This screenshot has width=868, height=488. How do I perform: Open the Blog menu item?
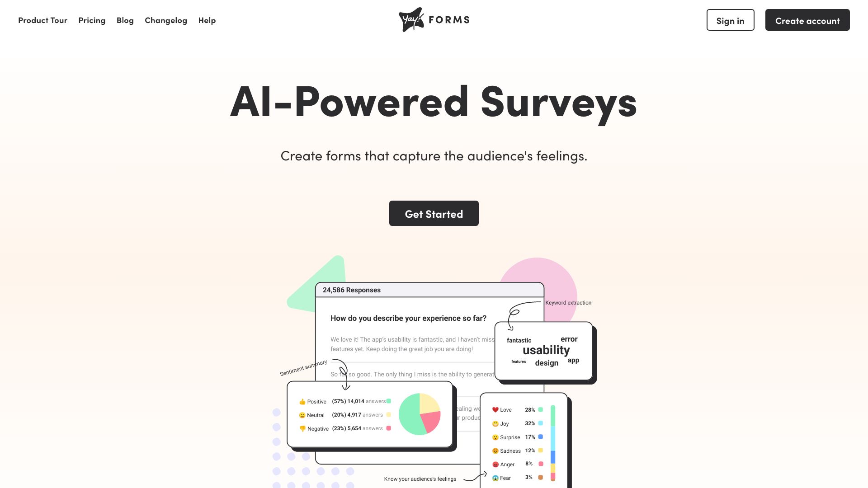[125, 20]
